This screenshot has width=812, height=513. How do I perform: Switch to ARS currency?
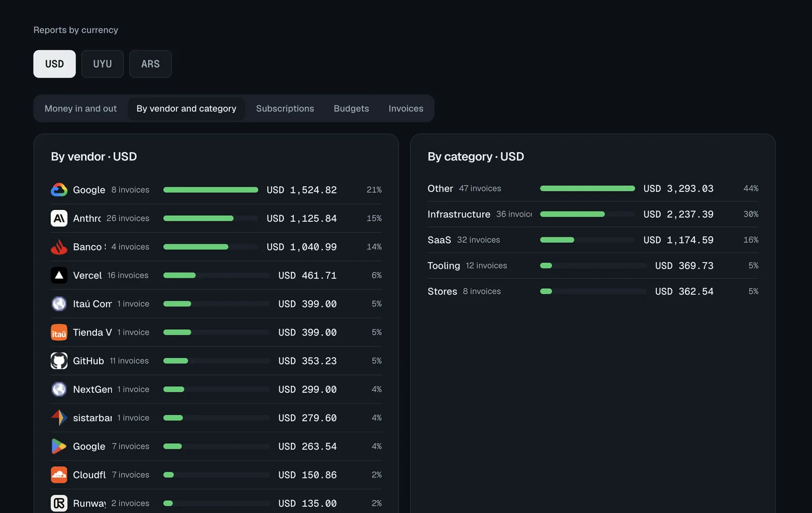150,64
